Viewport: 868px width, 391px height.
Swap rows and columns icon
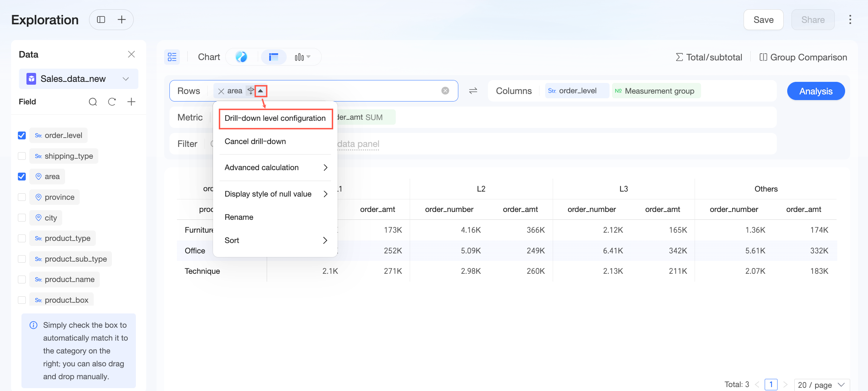pos(473,91)
